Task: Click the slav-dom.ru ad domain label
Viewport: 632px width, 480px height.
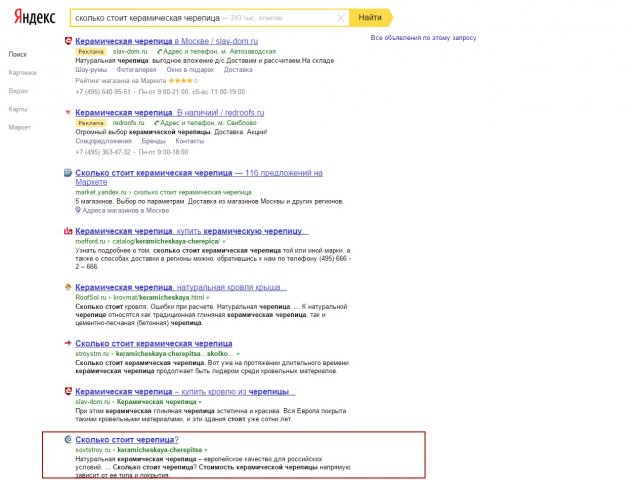Action: pos(130,52)
